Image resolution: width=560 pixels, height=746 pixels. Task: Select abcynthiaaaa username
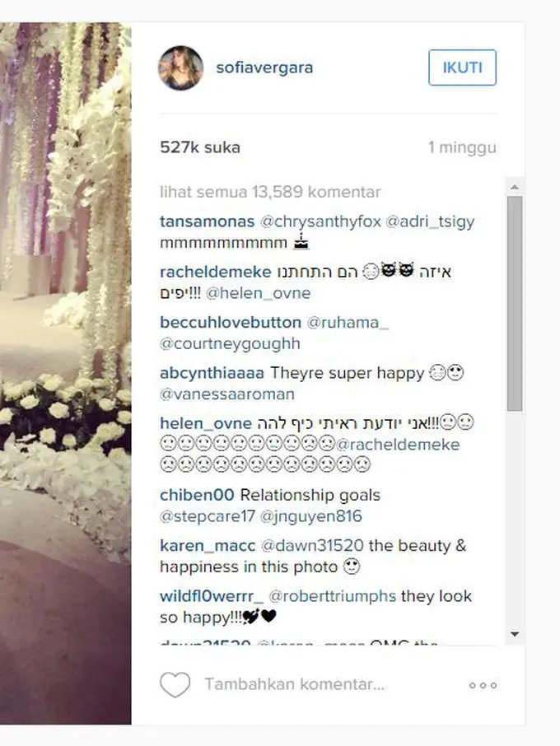212,373
